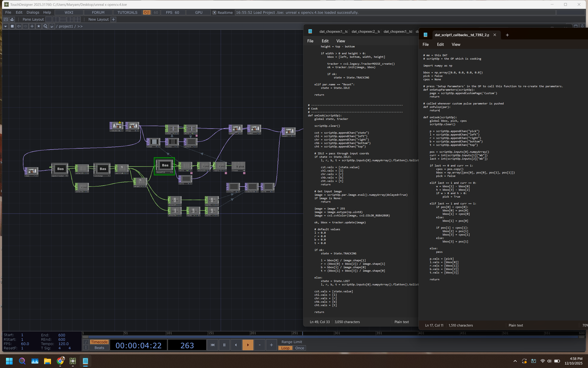Toggle the O|I power button
Screen dimensions: 588x368
[147, 12]
